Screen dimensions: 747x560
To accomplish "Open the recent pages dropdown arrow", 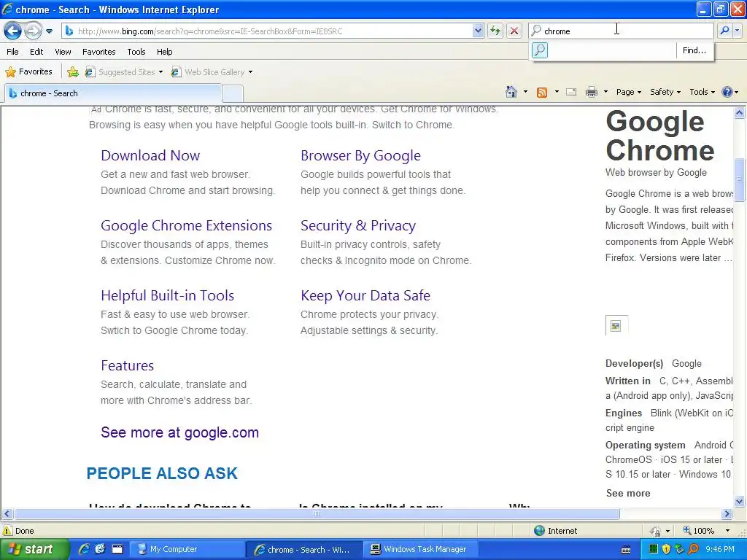I will 49,32.
